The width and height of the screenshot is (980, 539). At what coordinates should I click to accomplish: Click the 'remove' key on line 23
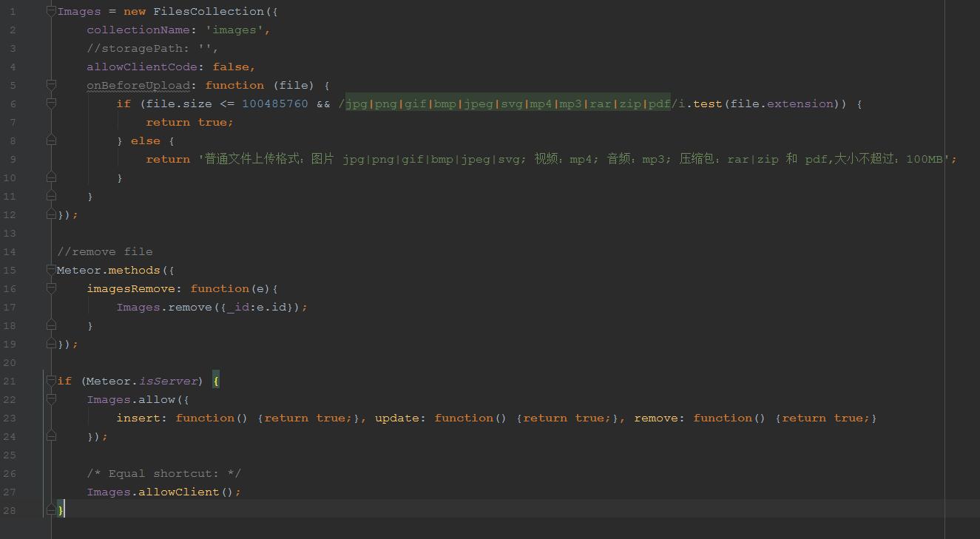pos(656,418)
